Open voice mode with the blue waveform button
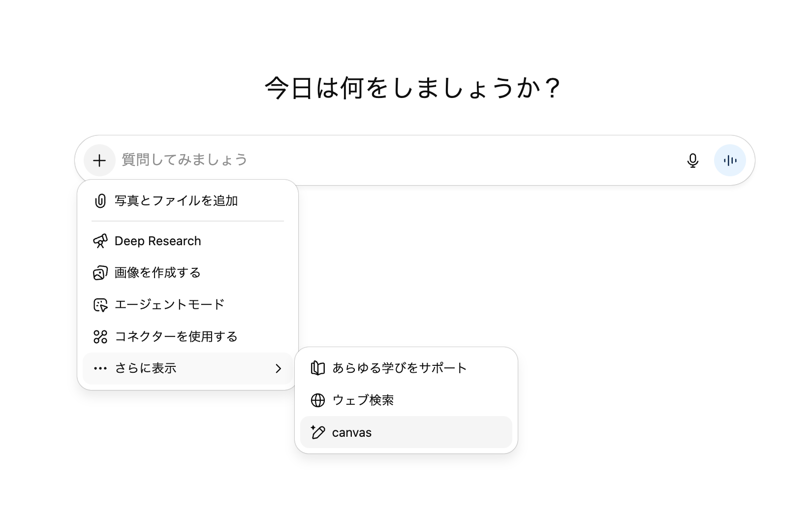 click(x=730, y=160)
